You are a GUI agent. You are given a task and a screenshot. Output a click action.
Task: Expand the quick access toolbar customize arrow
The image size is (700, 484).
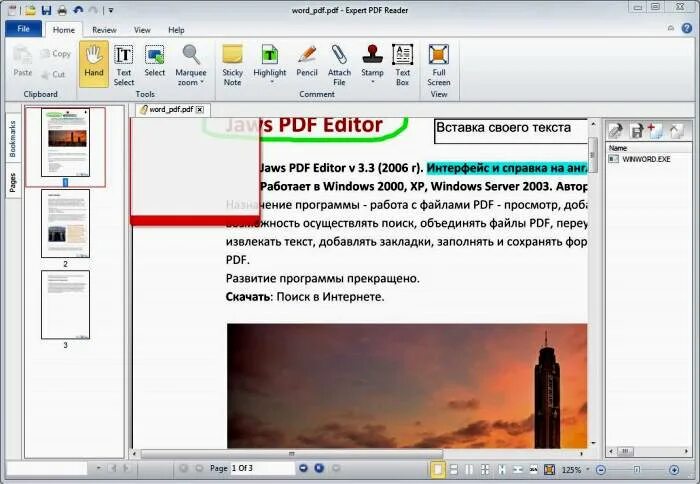(111, 10)
